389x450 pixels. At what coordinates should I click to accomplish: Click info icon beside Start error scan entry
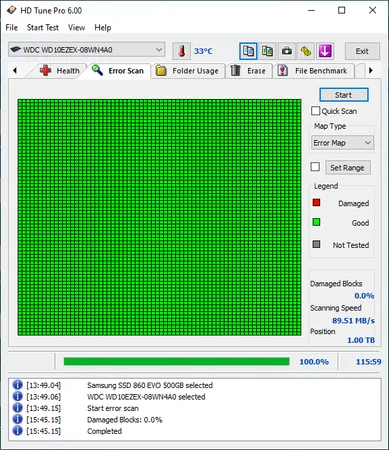(17, 408)
